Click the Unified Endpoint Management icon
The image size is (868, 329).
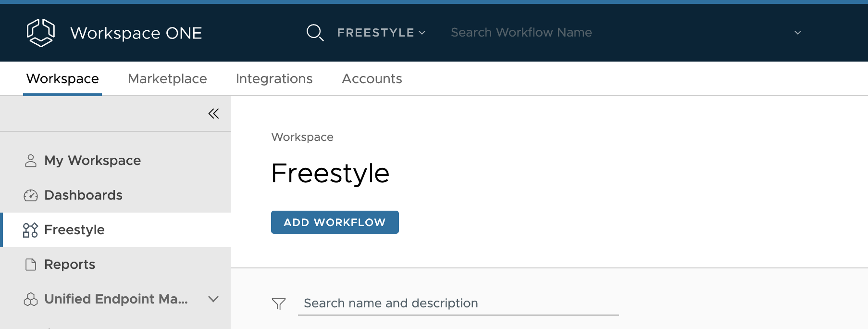tap(31, 299)
